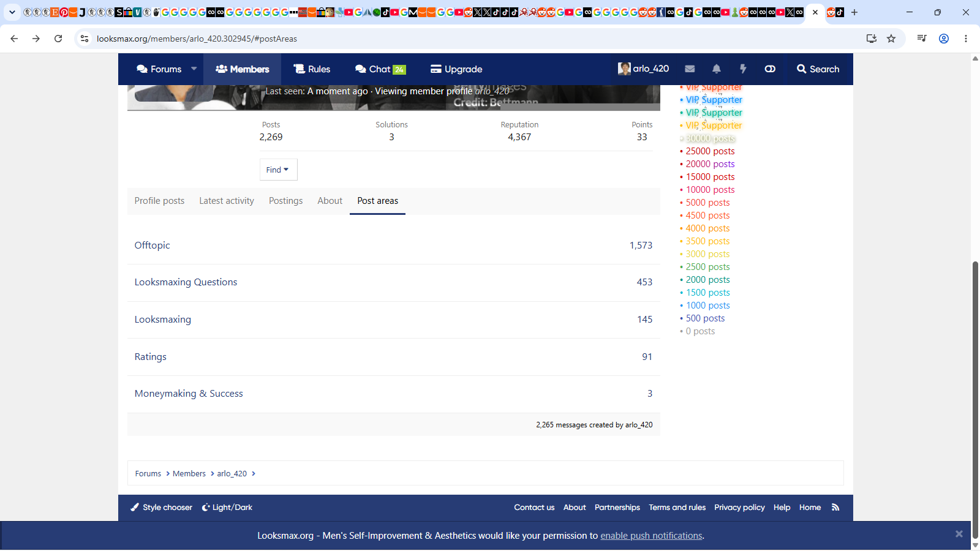This screenshot has height=551, width=980.
Task: Click the Members breadcrumb link
Action: [189, 474]
